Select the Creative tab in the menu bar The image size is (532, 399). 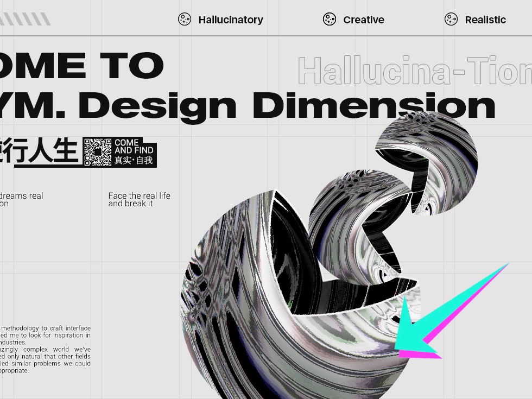pyautogui.click(x=353, y=20)
